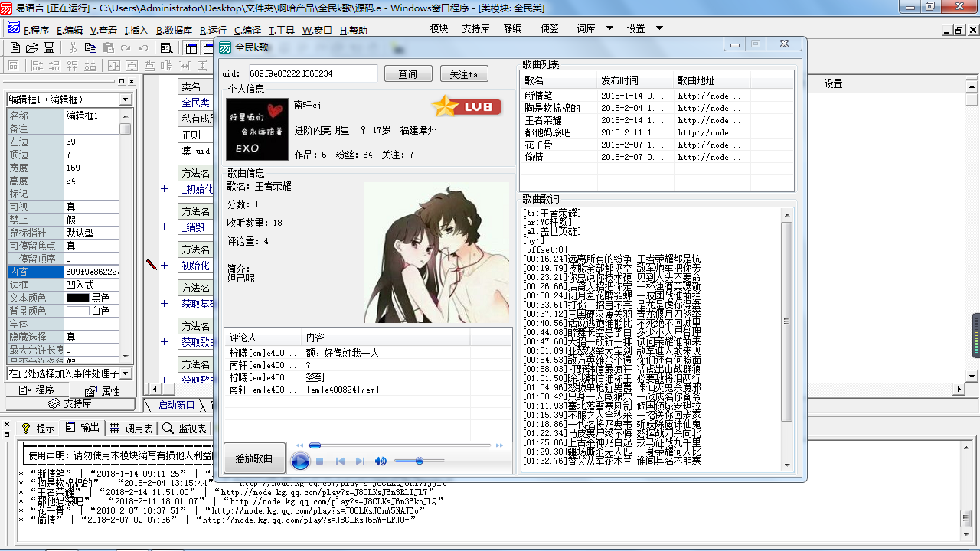Viewport: 980px width, 551px height.
Task: Open dropdown arrow next to 设置 in toolbar
Action: [x=659, y=28]
